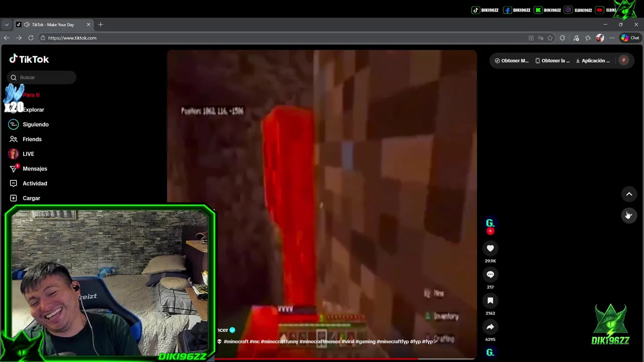
Task: Open the creator's avatar above the heart
Action: (x=490, y=223)
